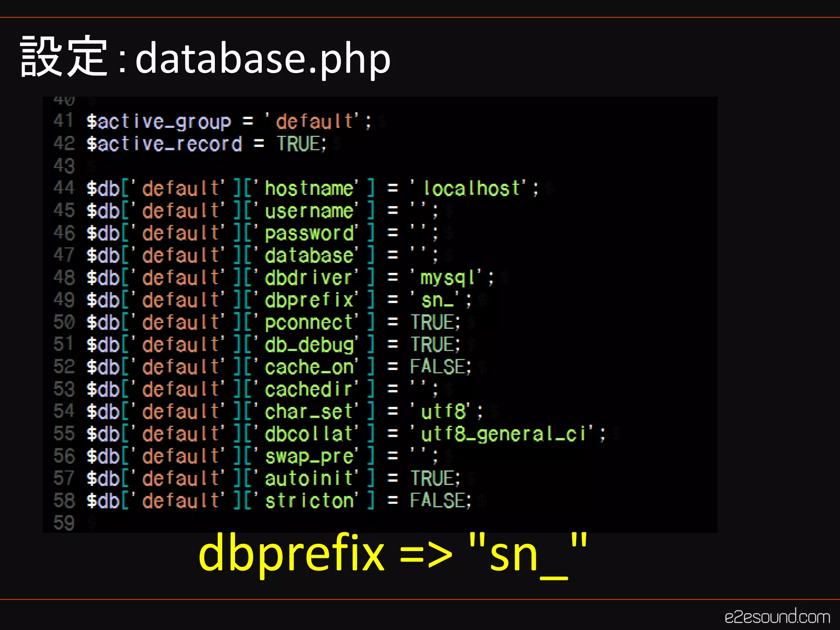Select the 'autoinit' key on line 57
This screenshot has height=630, width=840.
(x=309, y=478)
